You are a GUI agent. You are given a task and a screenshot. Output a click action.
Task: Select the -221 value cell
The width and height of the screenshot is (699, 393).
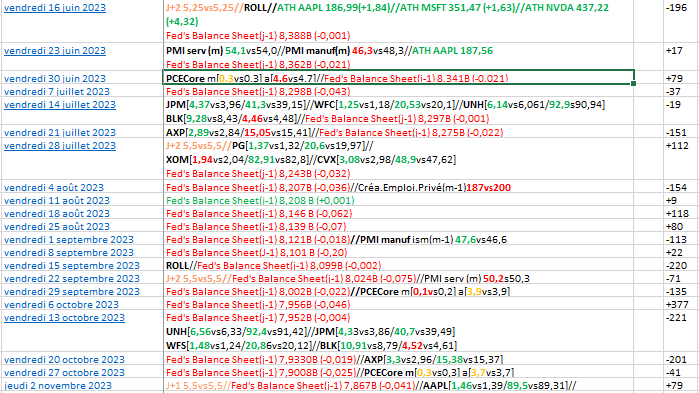[x=680, y=332]
